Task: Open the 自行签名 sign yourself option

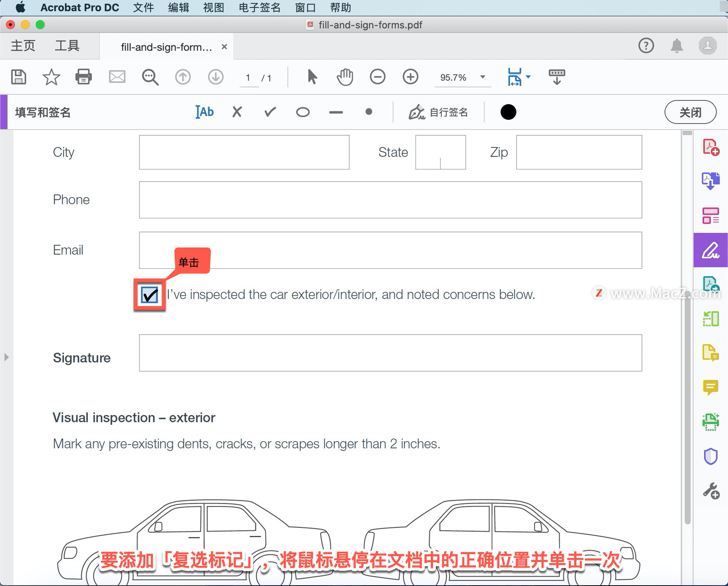Action: pos(438,112)
